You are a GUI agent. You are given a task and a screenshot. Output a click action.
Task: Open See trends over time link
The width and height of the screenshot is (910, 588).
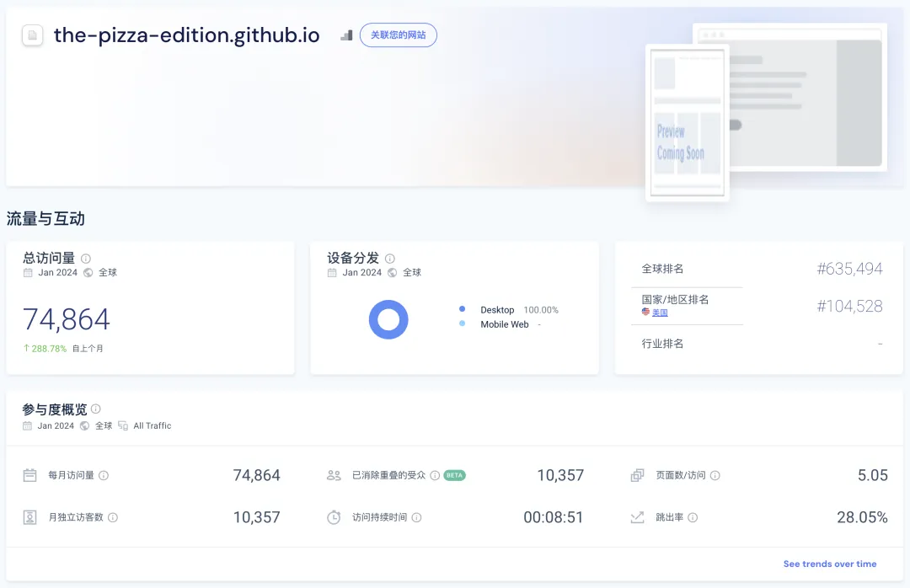[829, 564]
